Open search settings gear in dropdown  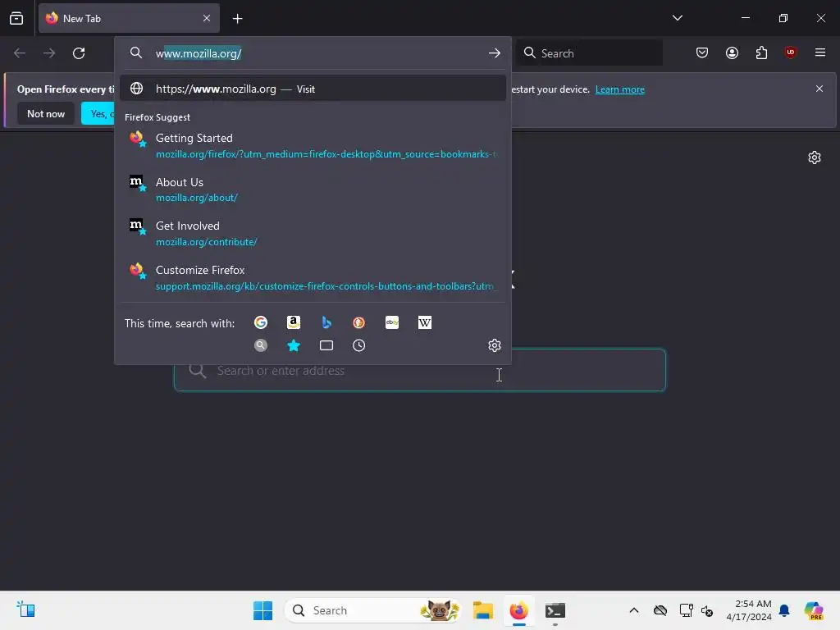pyautogui.click(x=495, y=345)
